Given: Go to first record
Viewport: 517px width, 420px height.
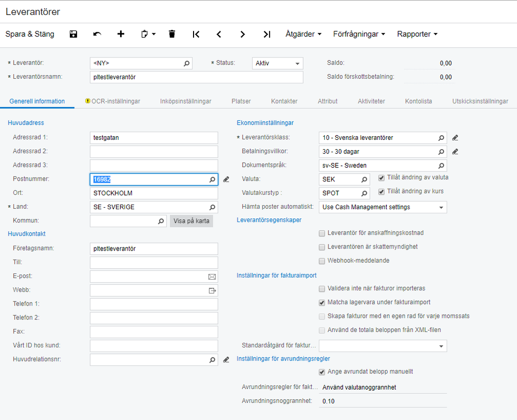Looking at the screenshot, I should click(196, 34).
